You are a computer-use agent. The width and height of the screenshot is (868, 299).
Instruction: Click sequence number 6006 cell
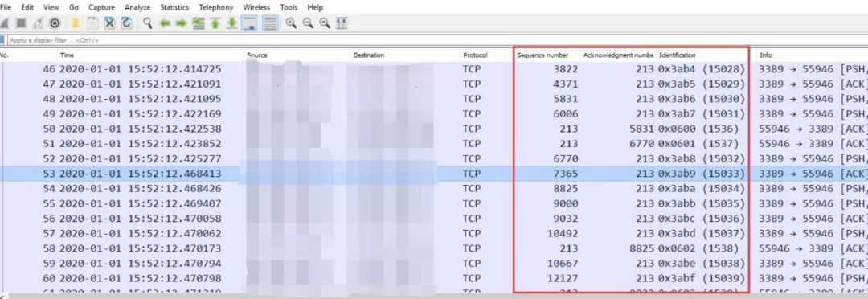pyautogui.click(x=565, y=114)
